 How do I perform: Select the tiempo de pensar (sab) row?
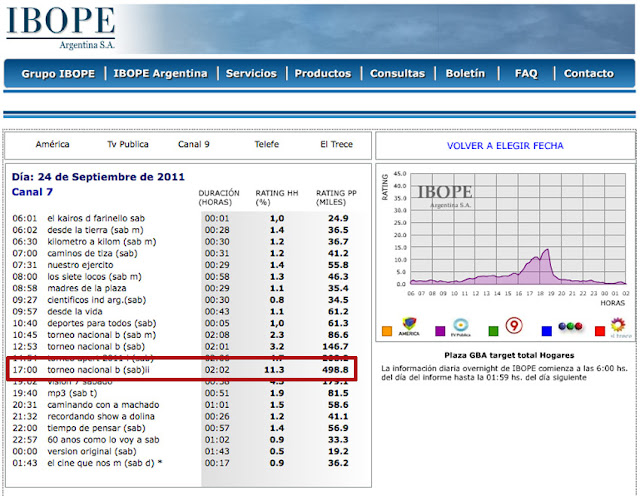tap(180, 428)
